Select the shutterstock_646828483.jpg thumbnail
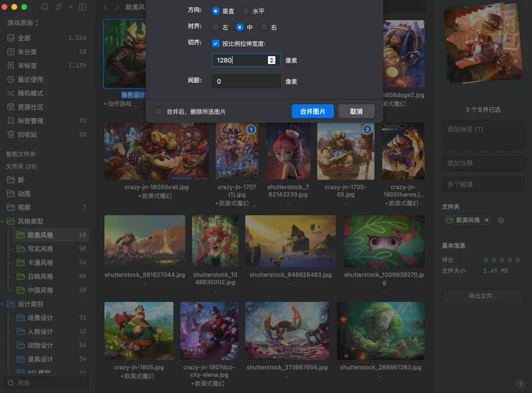532x393 pixels. pyautogui.click(x=291, y=241)
